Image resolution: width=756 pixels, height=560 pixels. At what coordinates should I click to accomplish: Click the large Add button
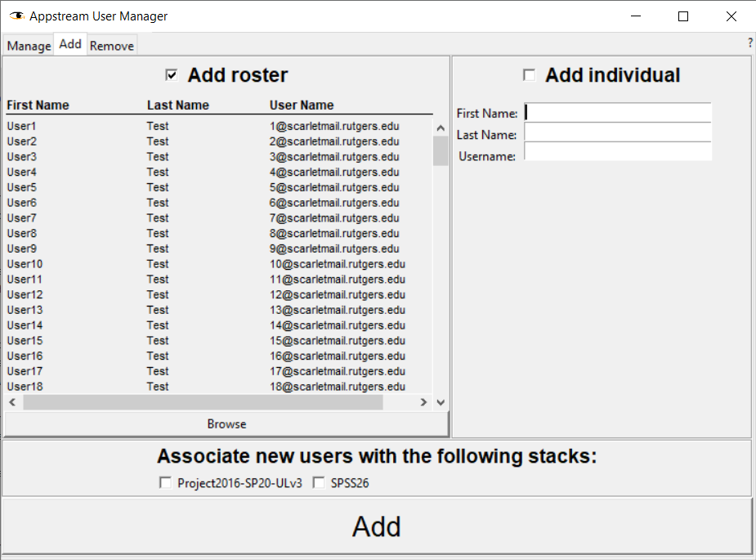[x=377, y=526]
